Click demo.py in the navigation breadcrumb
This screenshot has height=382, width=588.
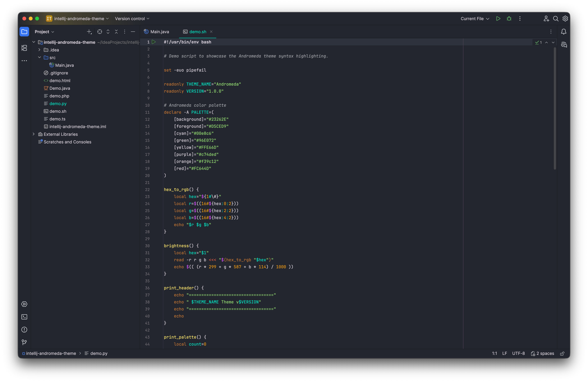coord(99,353)
